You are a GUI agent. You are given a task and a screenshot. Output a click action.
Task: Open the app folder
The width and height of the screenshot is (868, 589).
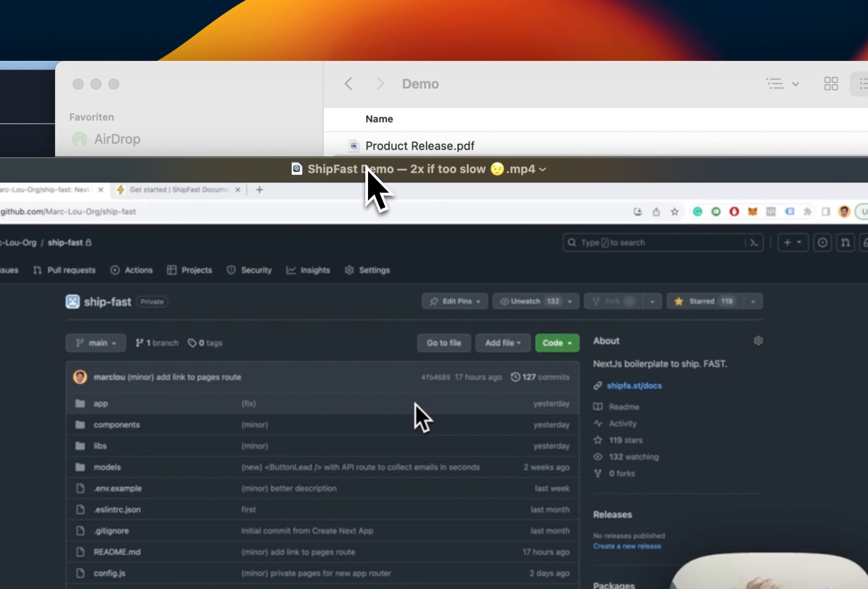click(101, 404)
